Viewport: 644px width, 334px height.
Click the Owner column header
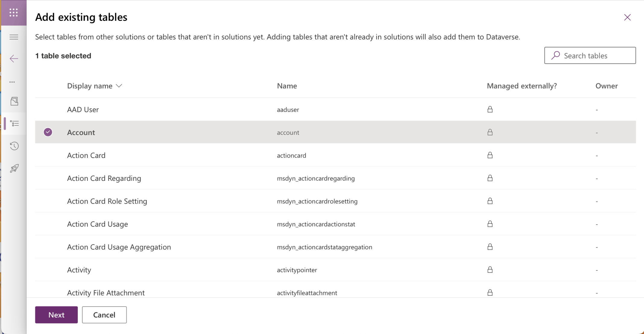(606, 86)
